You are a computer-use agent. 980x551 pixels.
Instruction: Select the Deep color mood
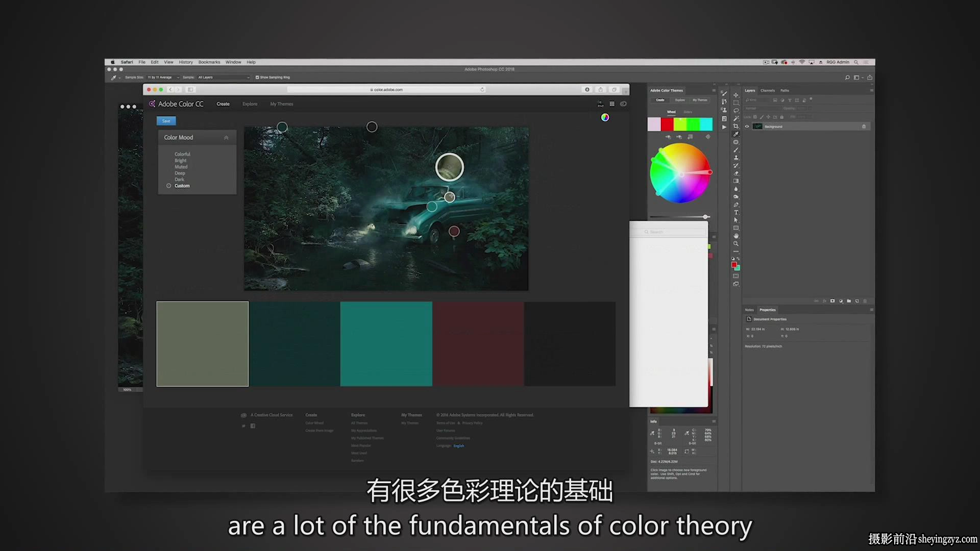tap(180, 173)
